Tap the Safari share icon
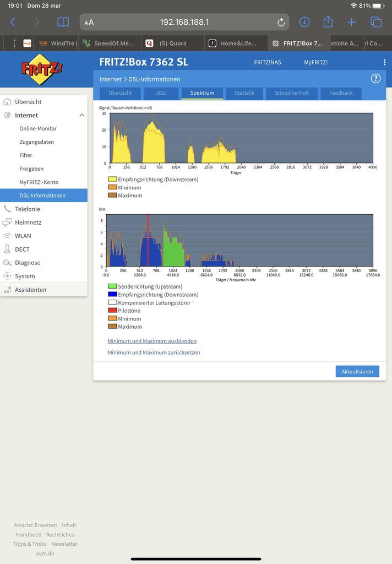Image resolution: width=392 pixels, height=564 pixels. click(x=328, y=22)
